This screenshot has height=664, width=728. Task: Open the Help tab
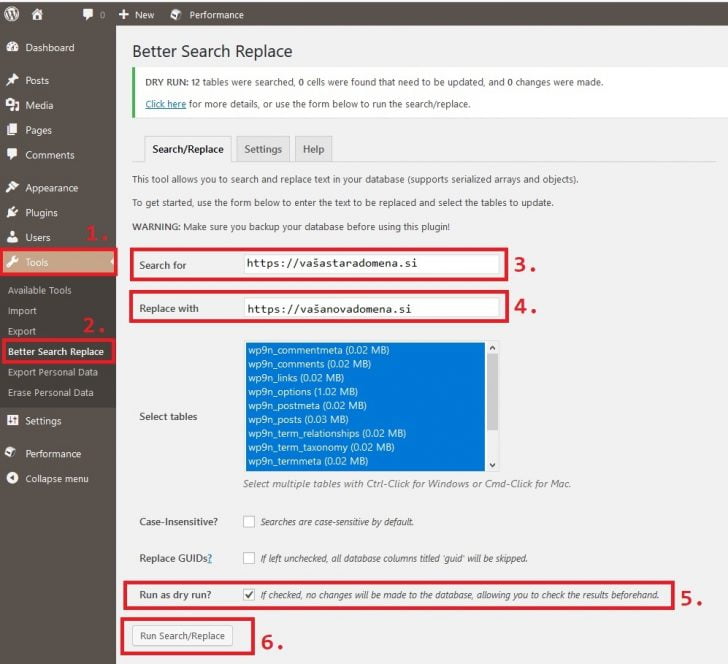click(x=314, y=149)
